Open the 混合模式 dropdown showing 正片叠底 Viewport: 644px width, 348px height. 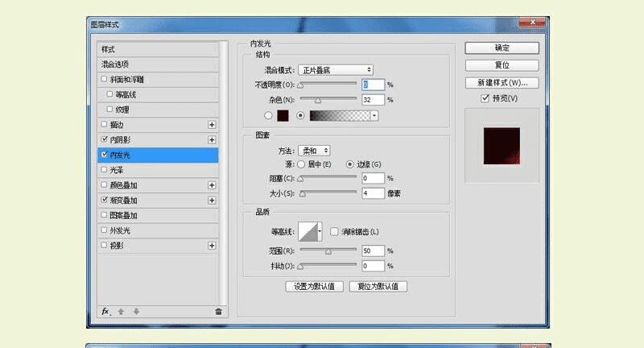pyautogui.click(x=336, y=70)
